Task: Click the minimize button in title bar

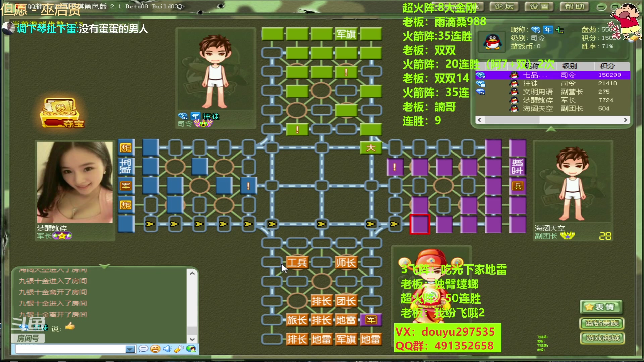Action: (x=601, y=7)
